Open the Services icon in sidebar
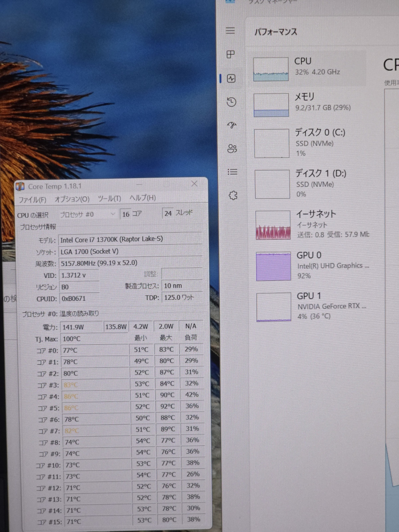 click(233, 196)
